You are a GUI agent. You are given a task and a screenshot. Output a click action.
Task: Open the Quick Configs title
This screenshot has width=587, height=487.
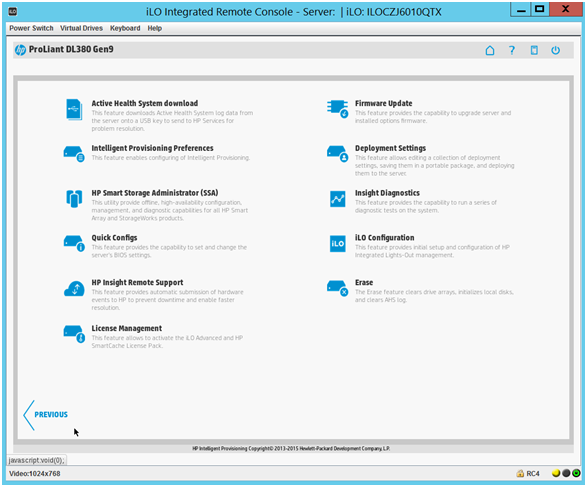[x=114, y=238]
